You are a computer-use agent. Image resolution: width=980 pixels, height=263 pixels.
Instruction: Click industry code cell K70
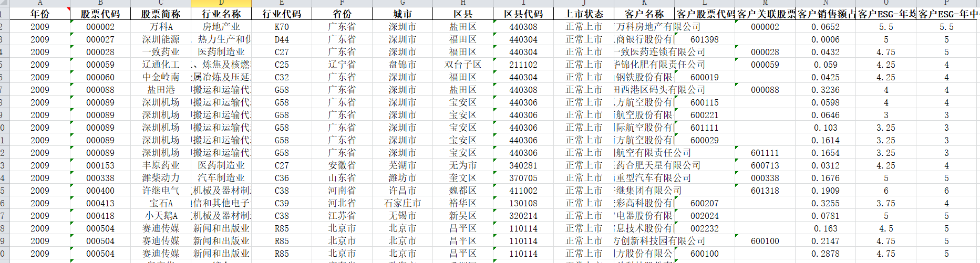click(282, 27)
